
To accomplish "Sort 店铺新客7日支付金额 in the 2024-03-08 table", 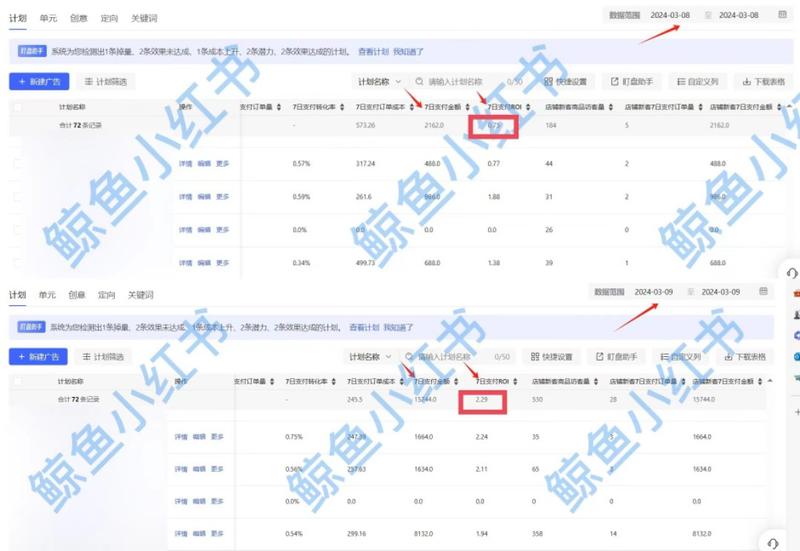I will [779, 107].
